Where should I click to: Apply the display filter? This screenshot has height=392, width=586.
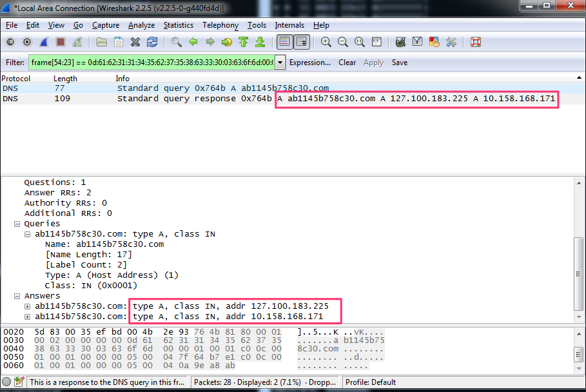pyautogui.click(x=373, y=63)
